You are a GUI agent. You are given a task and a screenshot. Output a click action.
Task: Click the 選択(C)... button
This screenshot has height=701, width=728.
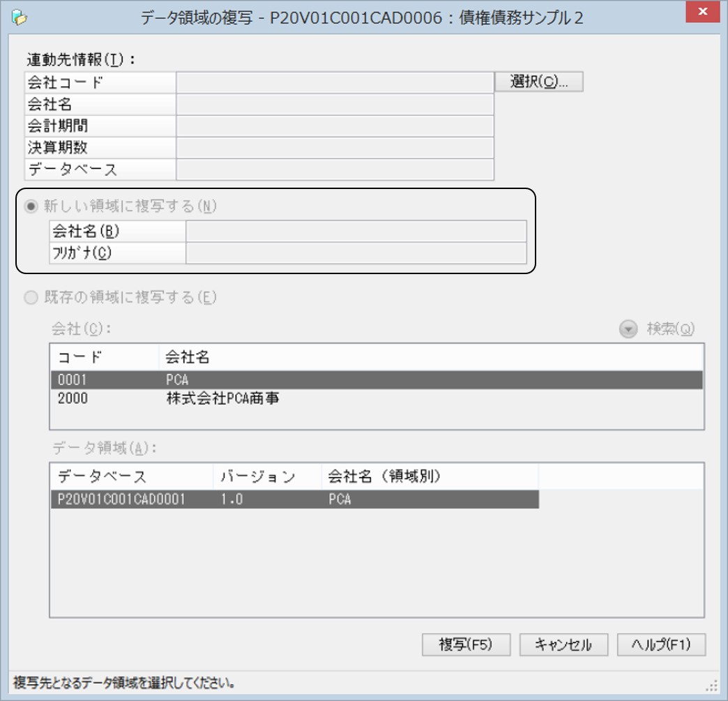pos(538,82)
